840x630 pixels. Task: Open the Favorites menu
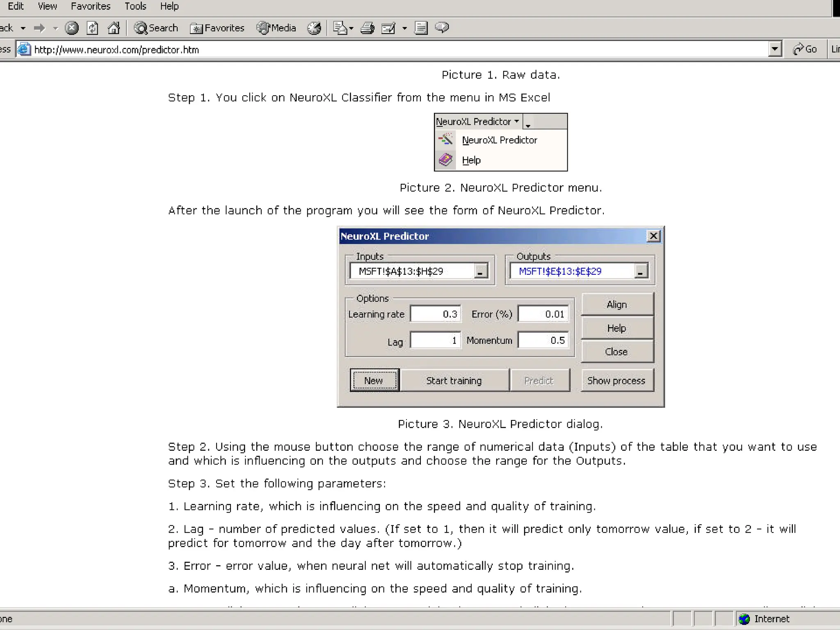click(x=91, y=6)
